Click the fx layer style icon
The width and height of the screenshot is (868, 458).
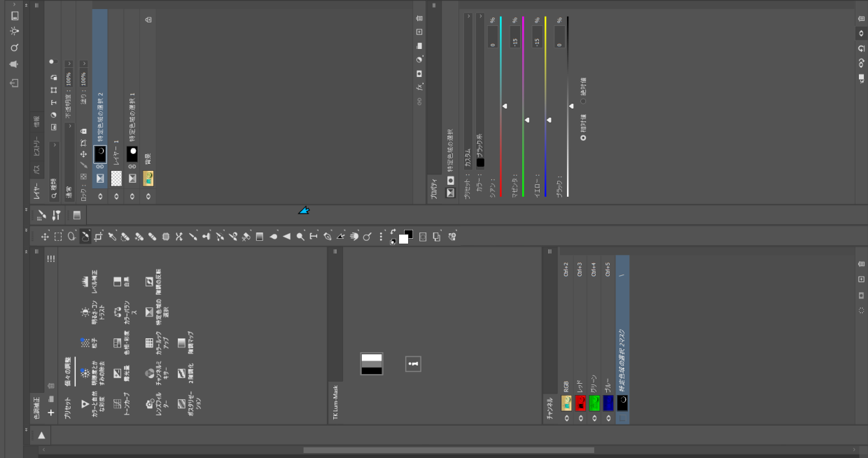click(419, 87)
